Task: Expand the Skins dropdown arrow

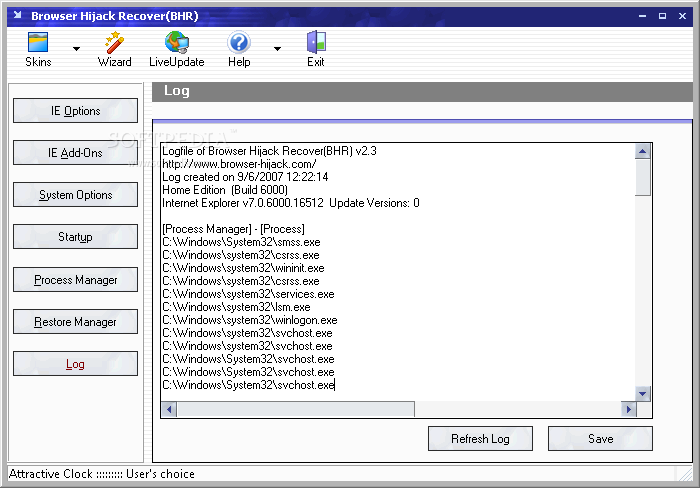Action: pos(76,49)
